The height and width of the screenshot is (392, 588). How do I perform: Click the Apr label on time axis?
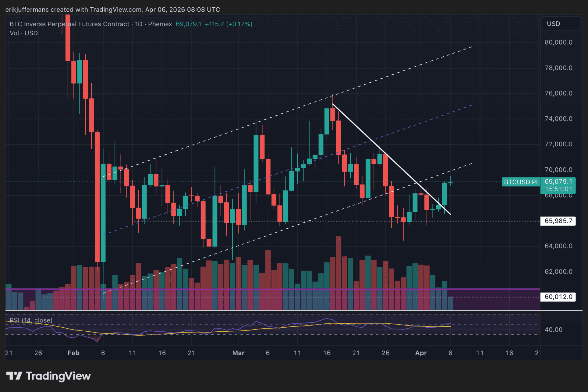point(421,353)
